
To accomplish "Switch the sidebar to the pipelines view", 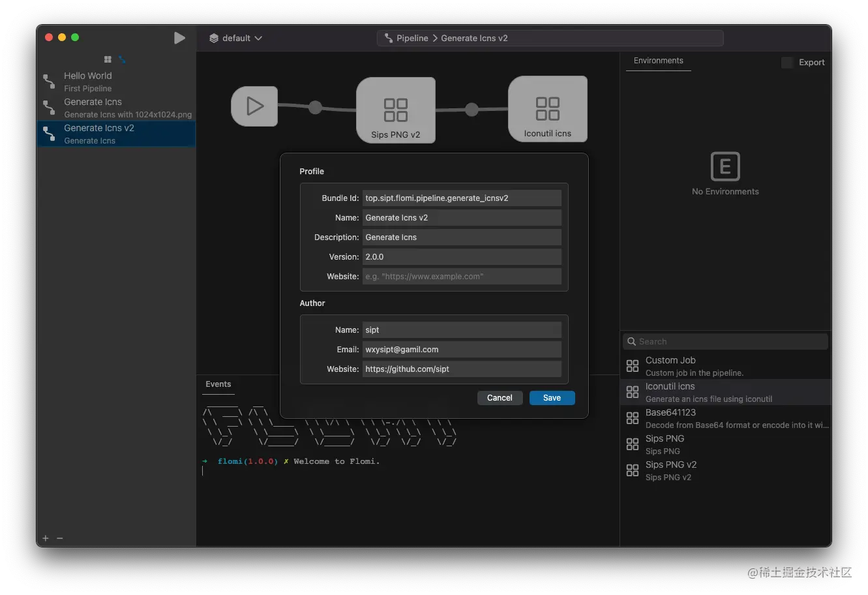I will 122,59.
